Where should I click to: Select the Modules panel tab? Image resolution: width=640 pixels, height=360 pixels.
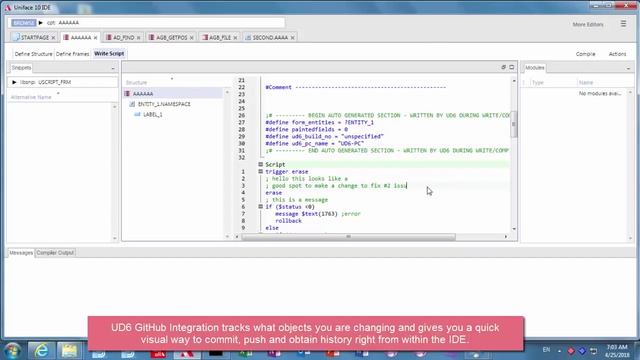pyautogui.click(x=534, y=68)
